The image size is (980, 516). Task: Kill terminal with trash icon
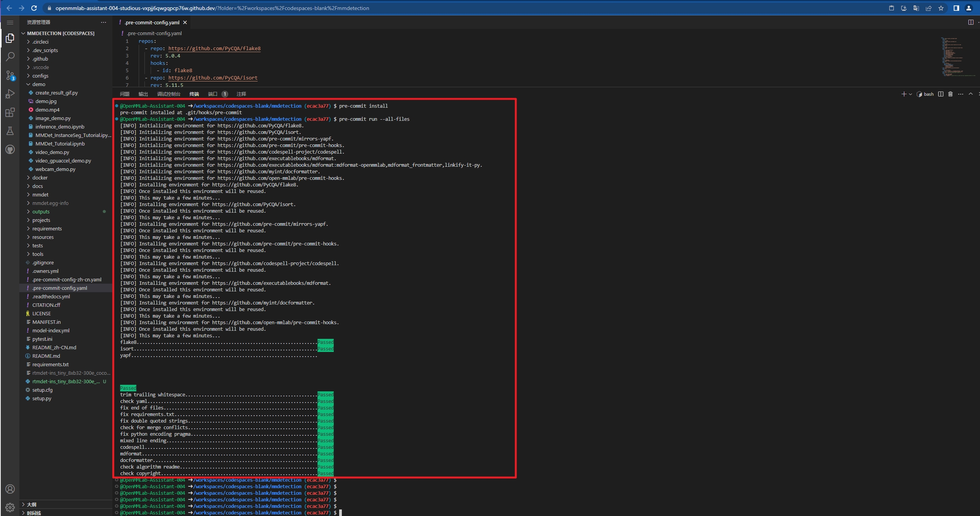point(950,94)
